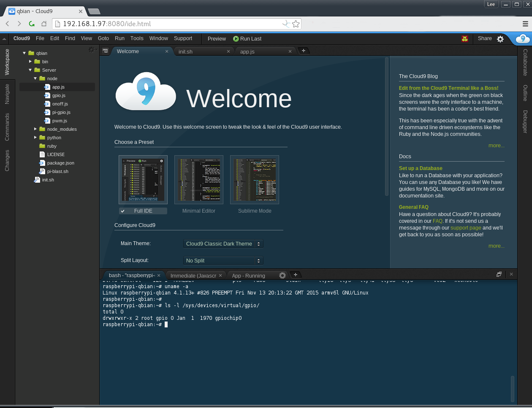Open the Split Layout dropdown
The width and height of the screenshot is (532, 408).
click(x=223, y=261)
